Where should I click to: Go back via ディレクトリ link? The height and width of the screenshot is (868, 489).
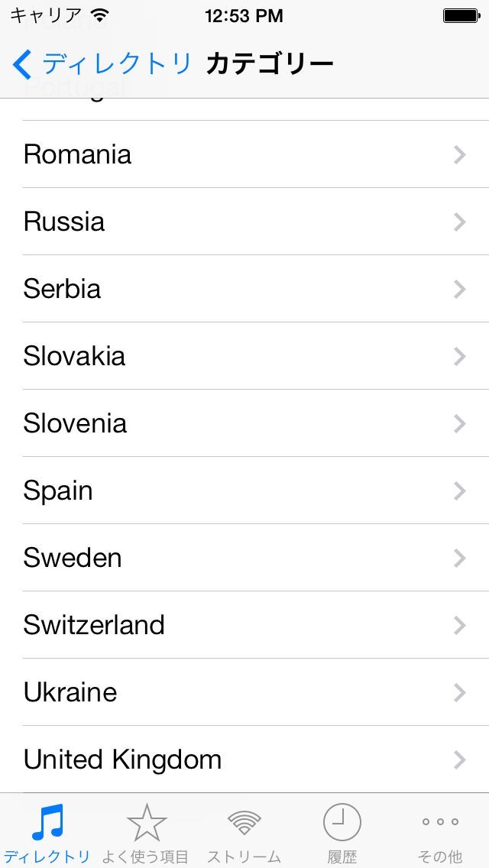click(x=116, y=64)
